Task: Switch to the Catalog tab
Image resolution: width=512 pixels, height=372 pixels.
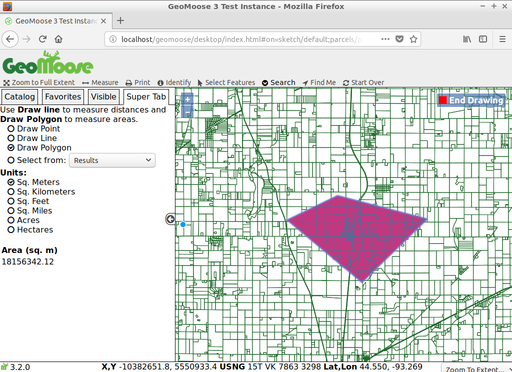Action: click(19, 97)
